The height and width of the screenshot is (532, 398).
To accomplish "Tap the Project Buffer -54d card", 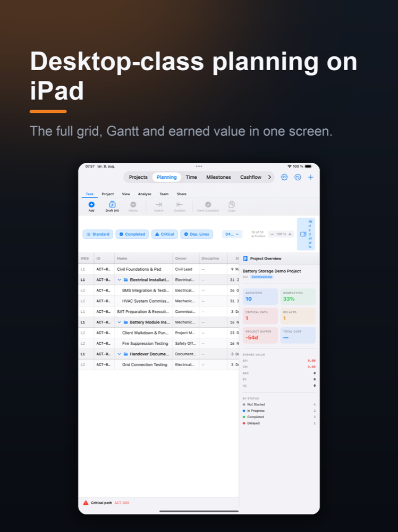I will tap(260, 335).
